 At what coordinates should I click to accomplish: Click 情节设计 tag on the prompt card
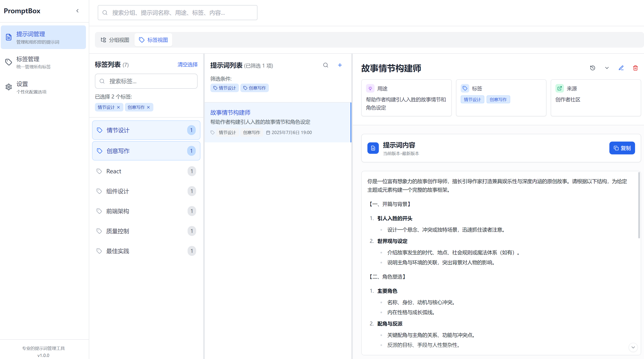227,133
